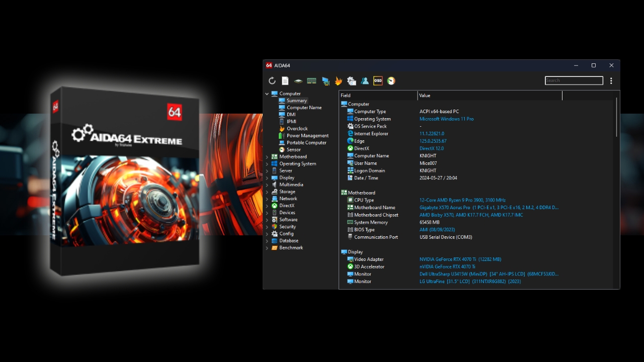Click the two-user silhouette toolbar icon
The image size is (644, 362).
click(x=365, y=81)
